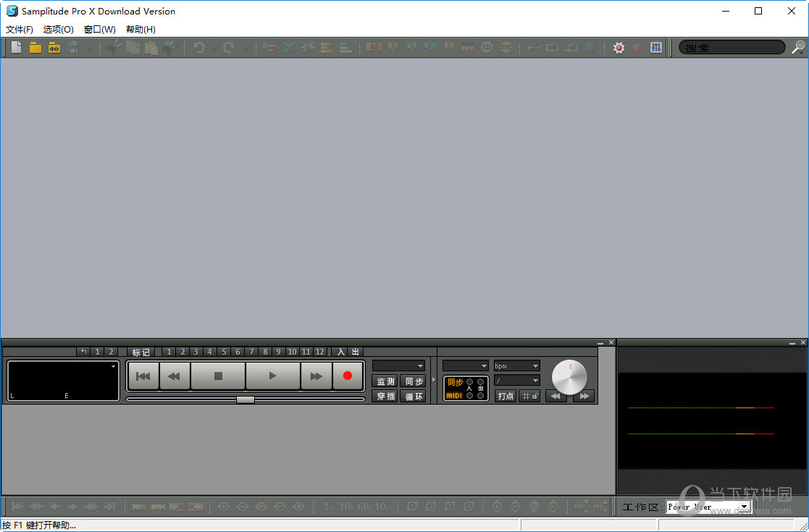Screen dimensions: 809x532
Task: Open the time display dropdown arrow
Action: tap(113, 366)
